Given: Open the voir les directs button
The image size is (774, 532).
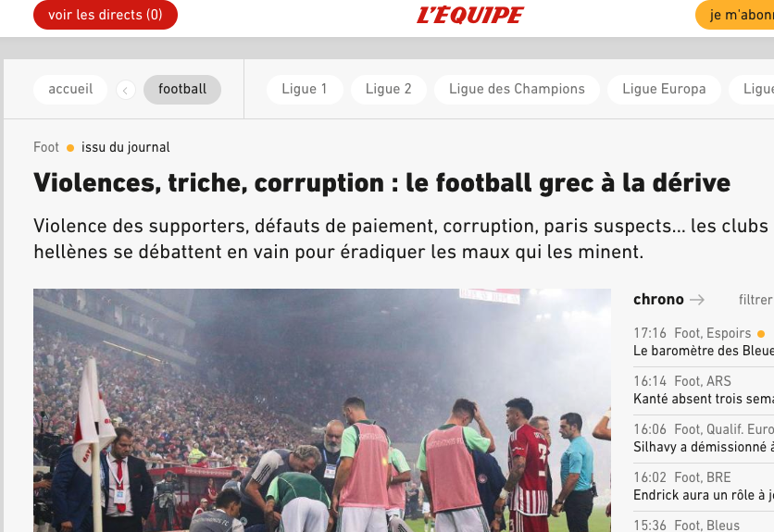Looking at the screenshot, I should pos(106,15).
